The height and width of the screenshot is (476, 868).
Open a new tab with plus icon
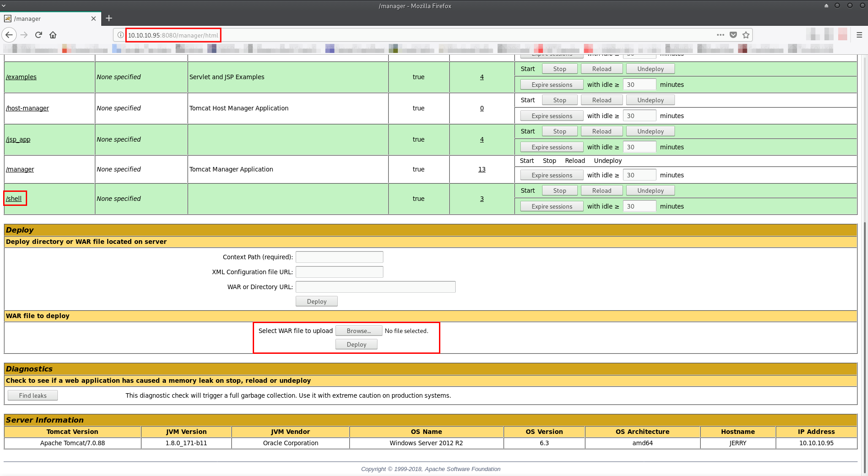(109, 19)
